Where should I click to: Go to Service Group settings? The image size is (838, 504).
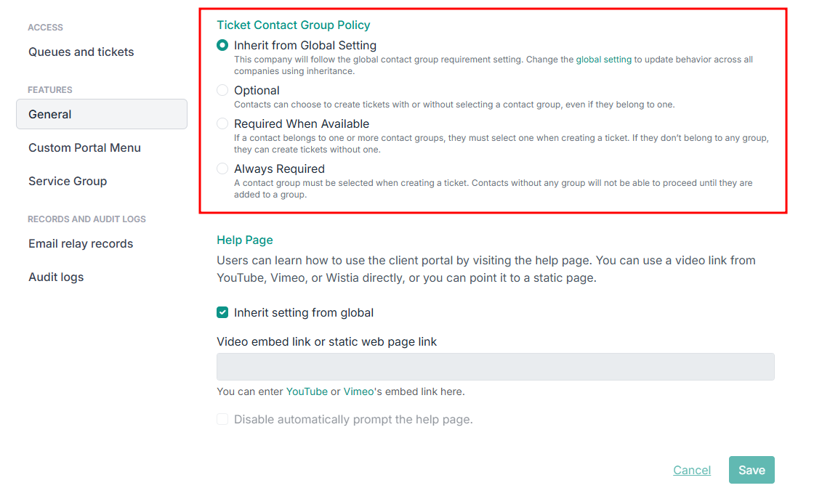tap(68, 181)
